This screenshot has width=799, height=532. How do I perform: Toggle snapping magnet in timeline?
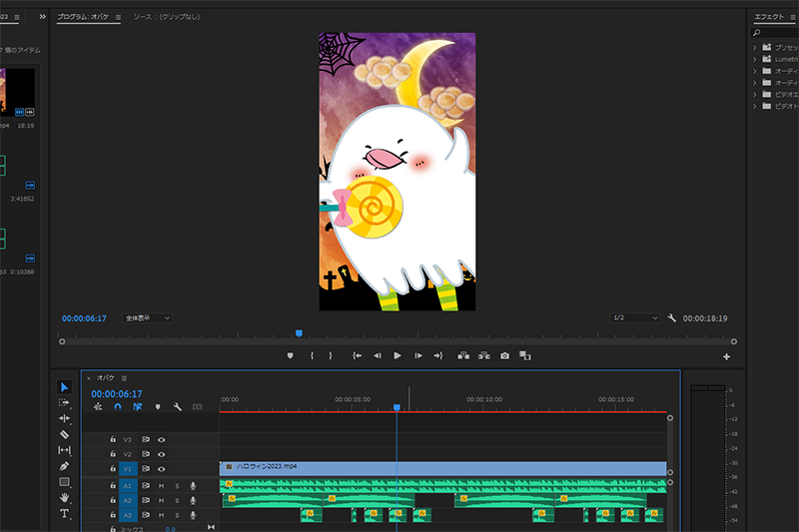(x=117, y=407)
